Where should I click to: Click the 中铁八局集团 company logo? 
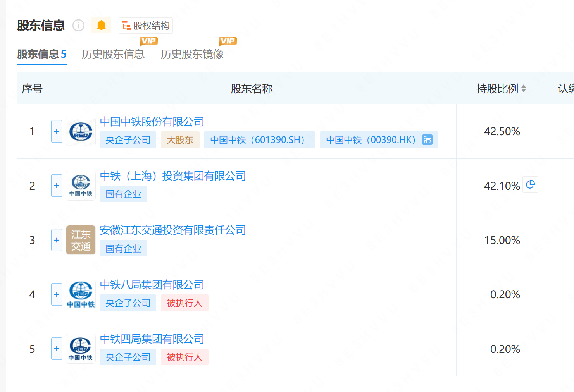pyautogui.click(x=81, y=294)
